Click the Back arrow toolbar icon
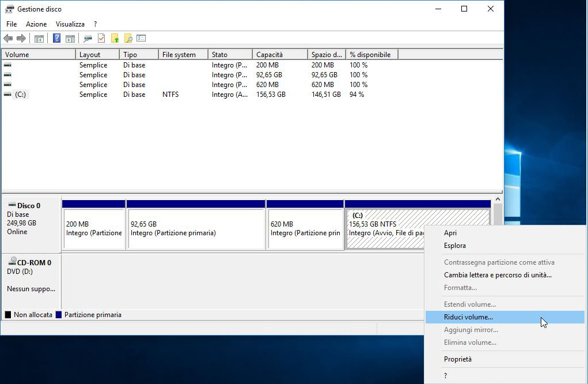Image resolution: width=588 pixels, height=384 pixels. click(x=8, y=38)
